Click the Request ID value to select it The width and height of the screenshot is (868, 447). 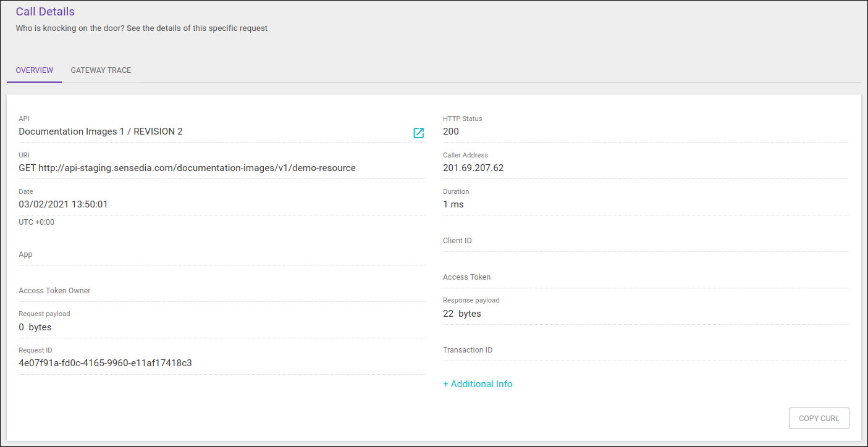tap(105, 362)
